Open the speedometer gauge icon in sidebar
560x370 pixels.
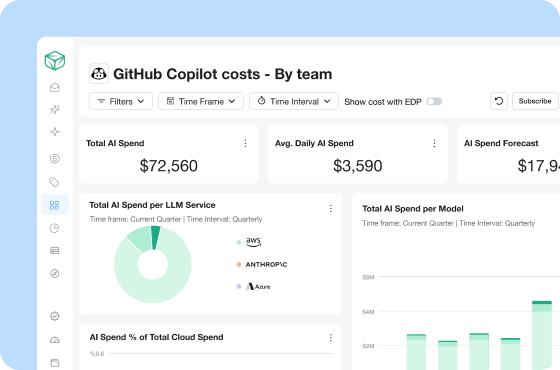[x=55, y=340]
